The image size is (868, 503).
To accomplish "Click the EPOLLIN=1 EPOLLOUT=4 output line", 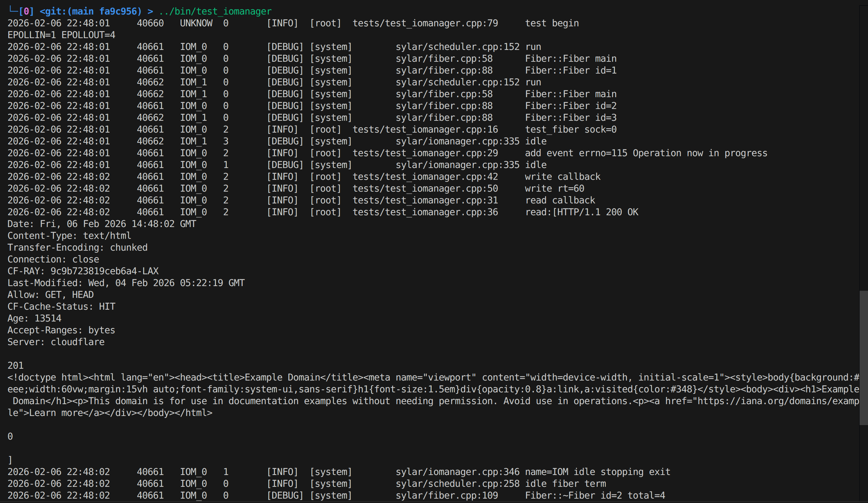I will 61,35.
